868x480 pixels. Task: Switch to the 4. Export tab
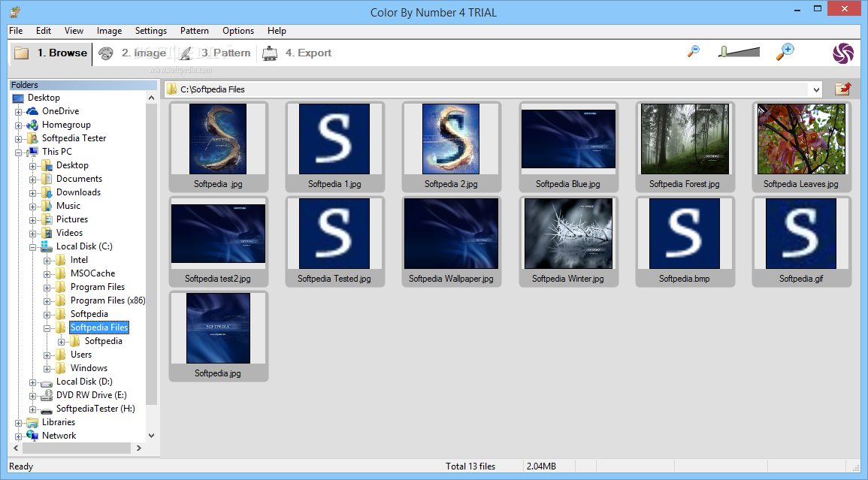298,53
